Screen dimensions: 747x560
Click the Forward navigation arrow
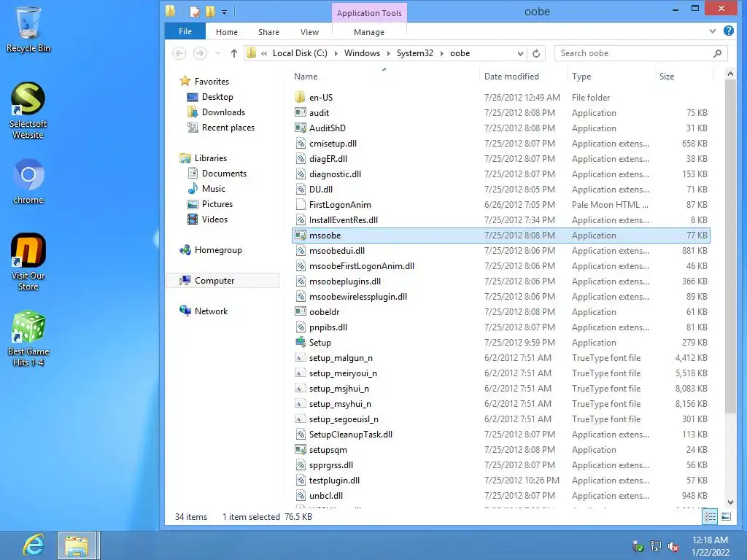pyautogui.click(x=200, y=53)
